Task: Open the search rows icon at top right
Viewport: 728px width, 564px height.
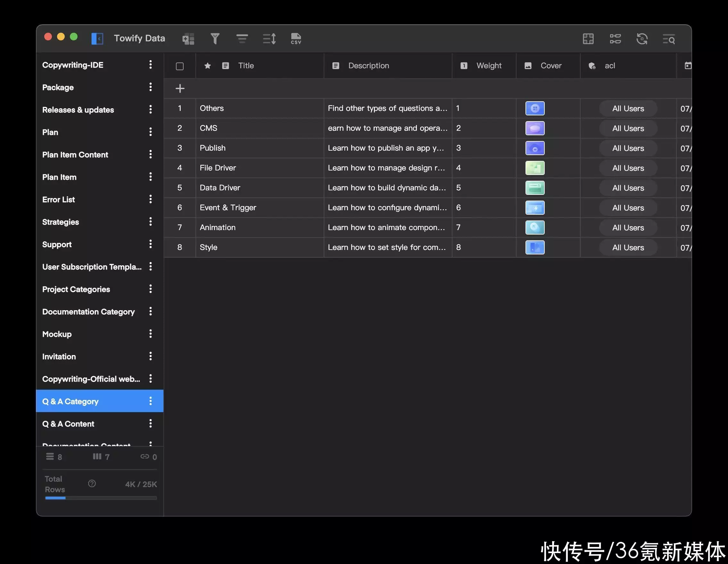Action: click(x=669, y=39)
